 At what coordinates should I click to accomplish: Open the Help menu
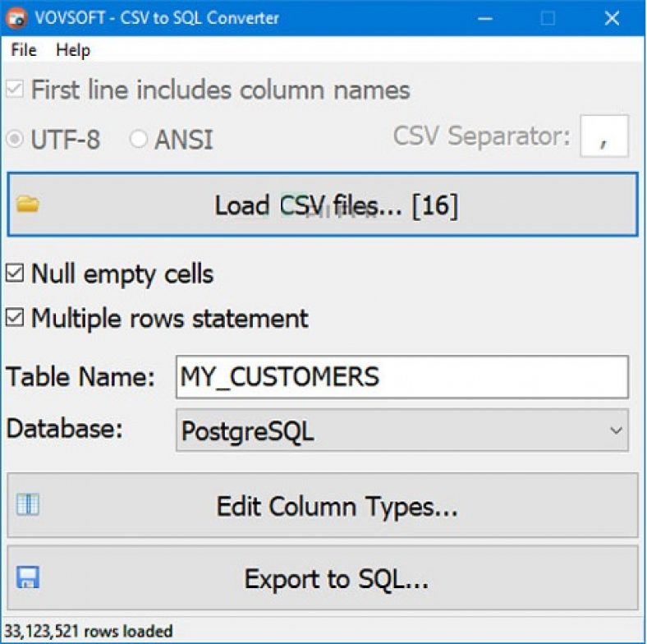click(x=73, y=50)
